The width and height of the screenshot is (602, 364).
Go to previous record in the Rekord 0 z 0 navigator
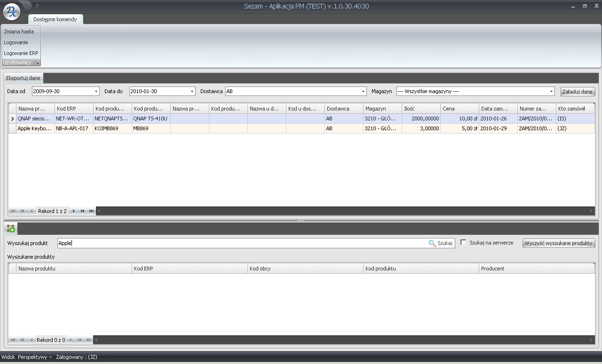pyautogui.click(x=31, y=340)
